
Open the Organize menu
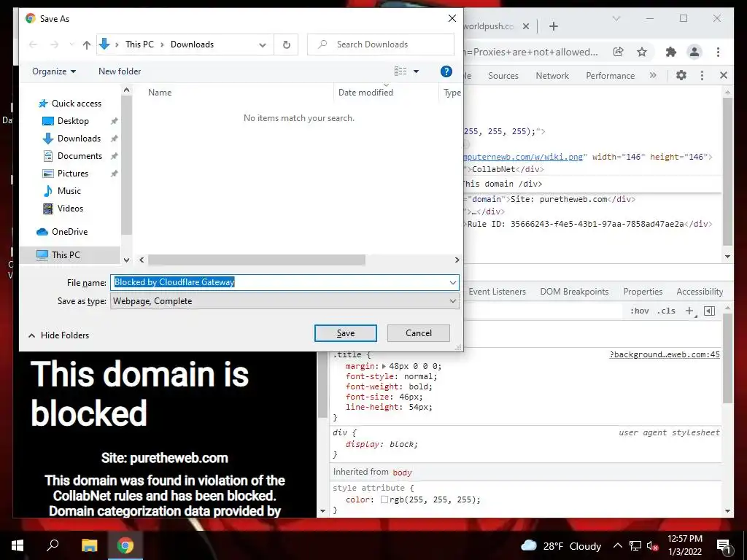coord(54,71)
